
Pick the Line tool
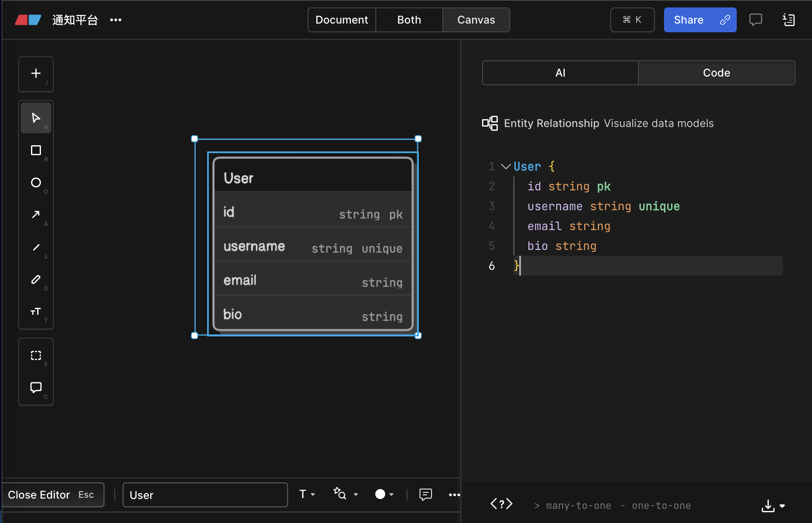[x=36, y=247]
